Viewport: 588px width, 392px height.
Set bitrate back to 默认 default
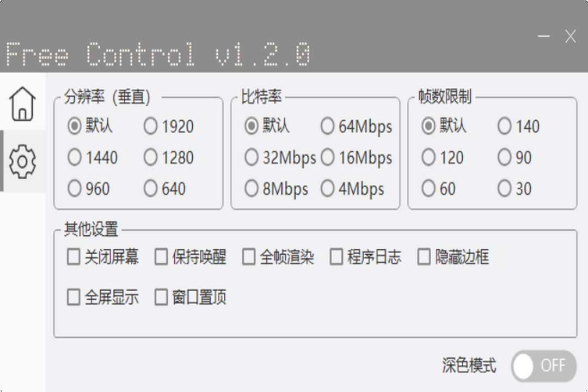[x=251, y=126]
